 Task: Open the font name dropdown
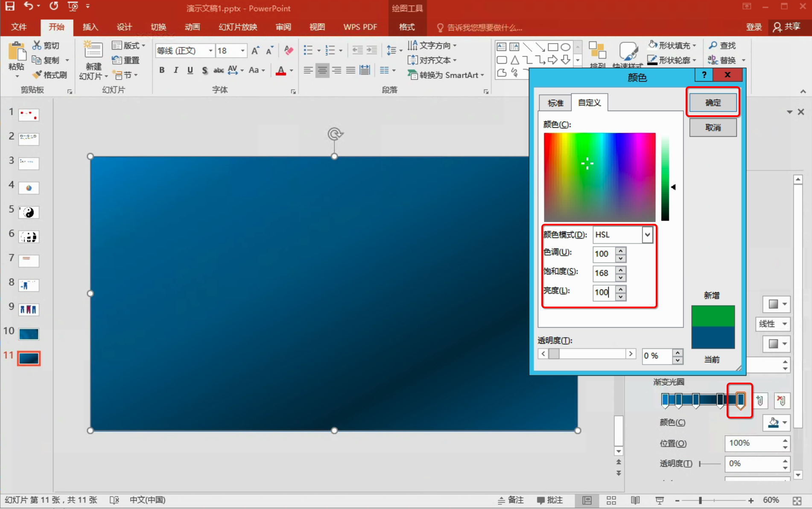[210, 50]
